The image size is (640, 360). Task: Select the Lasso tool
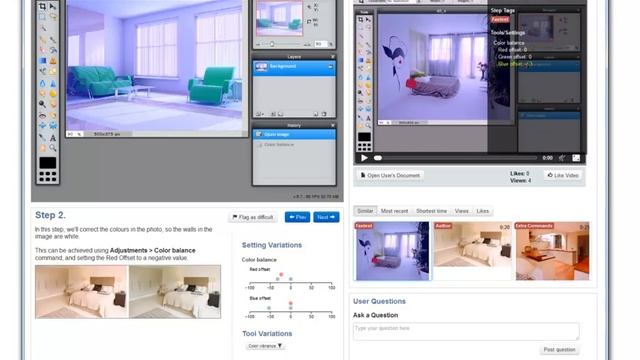point(53,17)
